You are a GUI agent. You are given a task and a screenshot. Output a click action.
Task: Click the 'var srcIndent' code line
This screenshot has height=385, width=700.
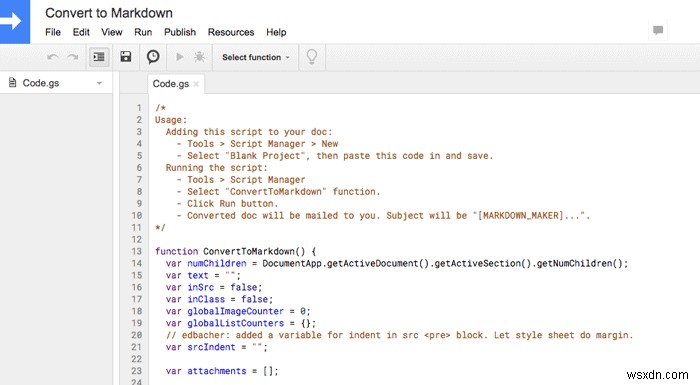(217, 347)
